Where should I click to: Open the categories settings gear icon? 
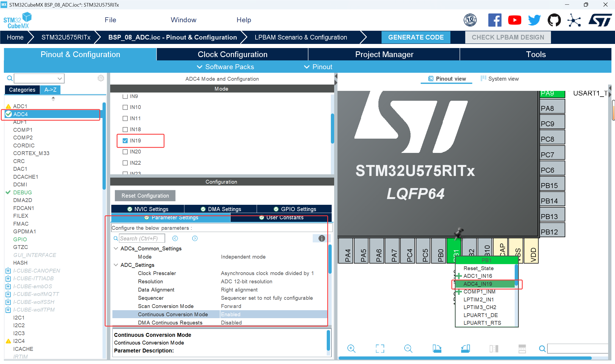click(101, 78)
